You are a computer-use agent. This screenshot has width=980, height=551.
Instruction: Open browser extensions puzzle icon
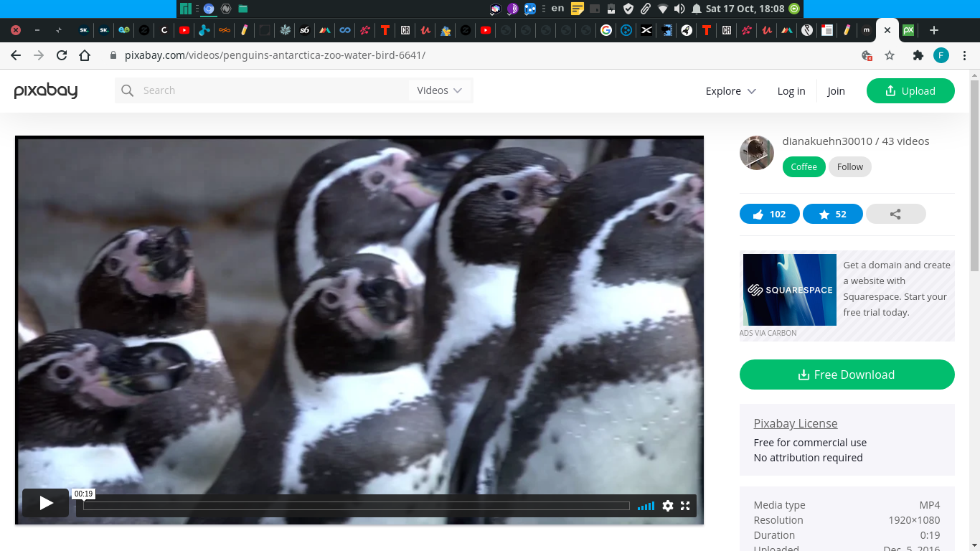click(x=918, y=55)
